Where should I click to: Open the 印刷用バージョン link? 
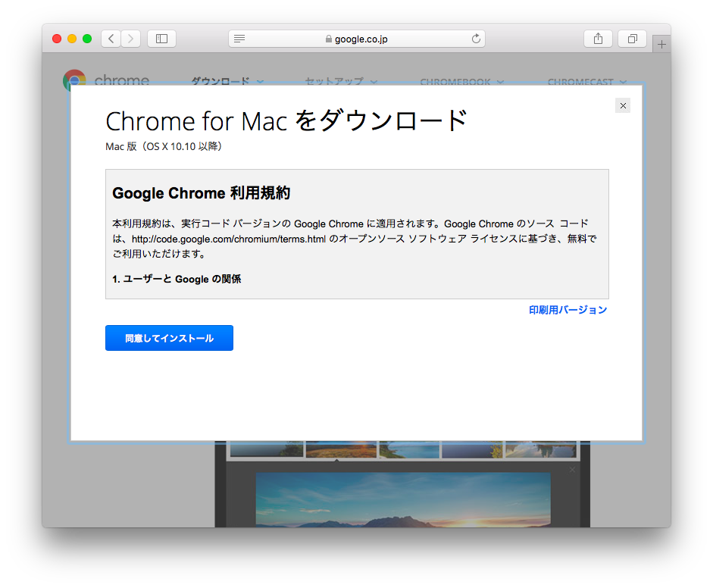[x=568, y=310]
